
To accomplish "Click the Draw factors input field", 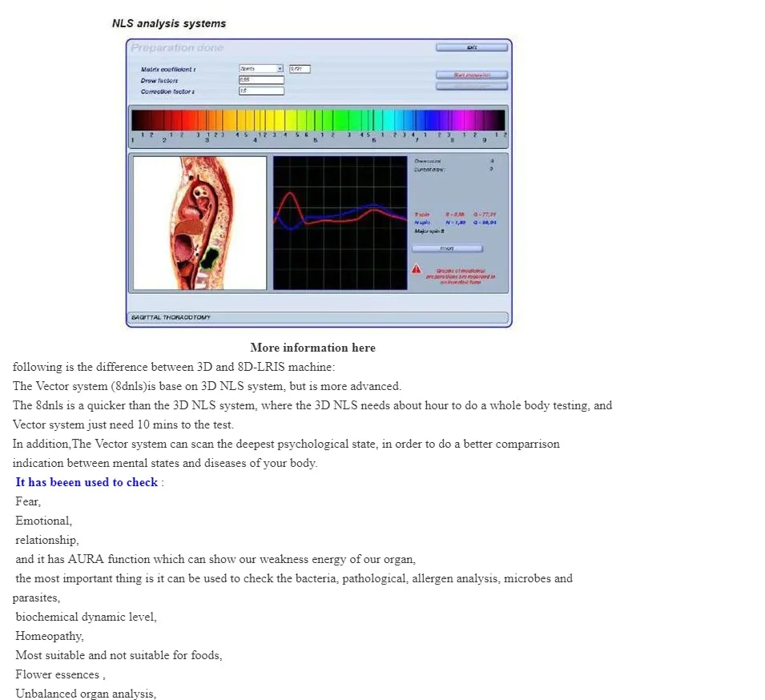I will pyautogui.click(x=261, y=79).
